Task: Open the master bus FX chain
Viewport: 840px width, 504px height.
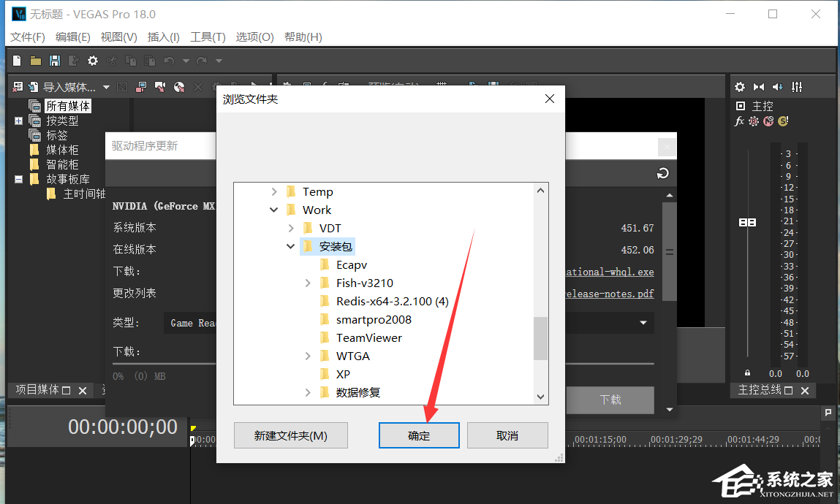Action: coord(739,121)
